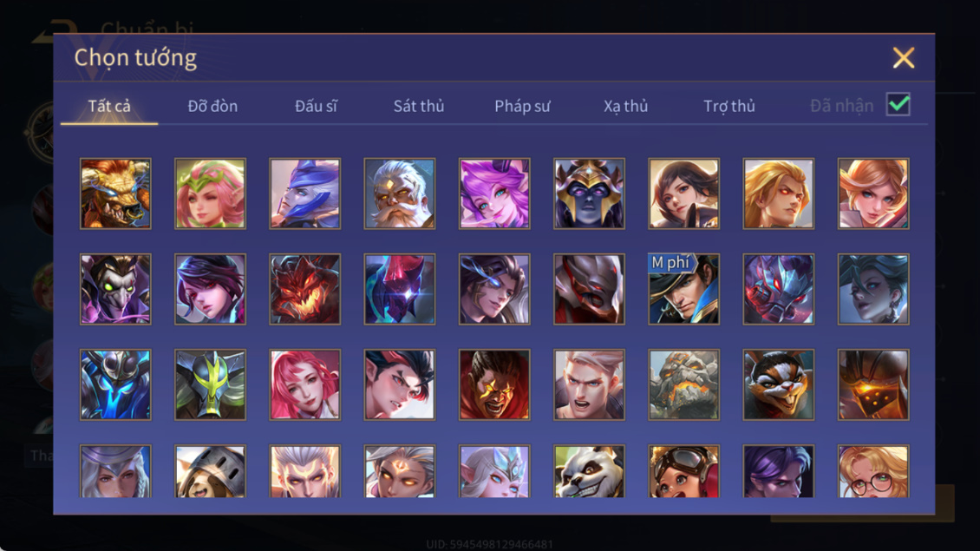Screen dimensions: 980x551
Task: Pick the panda hero portrait
Action: pyautogui.click(x=589, y=471)
